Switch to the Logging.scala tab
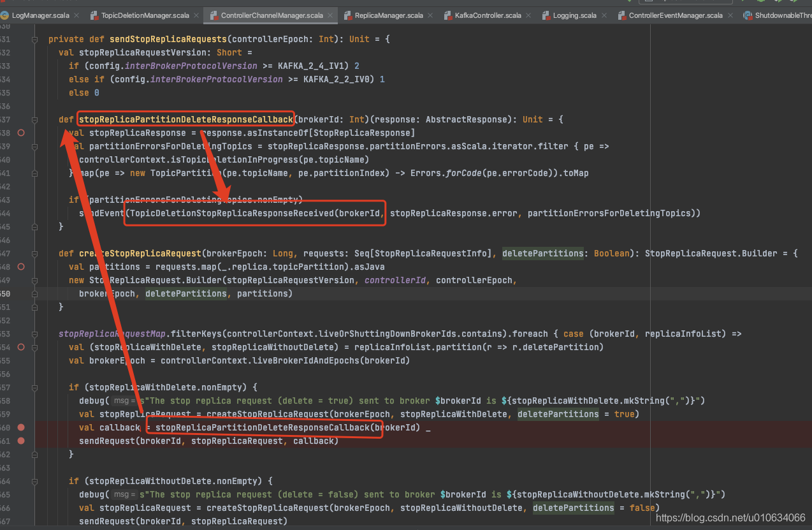Image resolution: width=812 pixels, height=530 pixels. [575, 15]
